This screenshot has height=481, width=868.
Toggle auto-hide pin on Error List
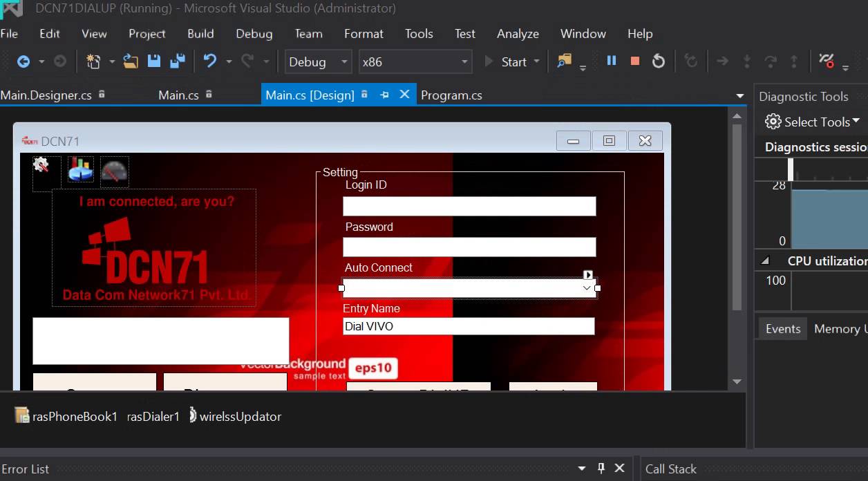pos(601,469)
